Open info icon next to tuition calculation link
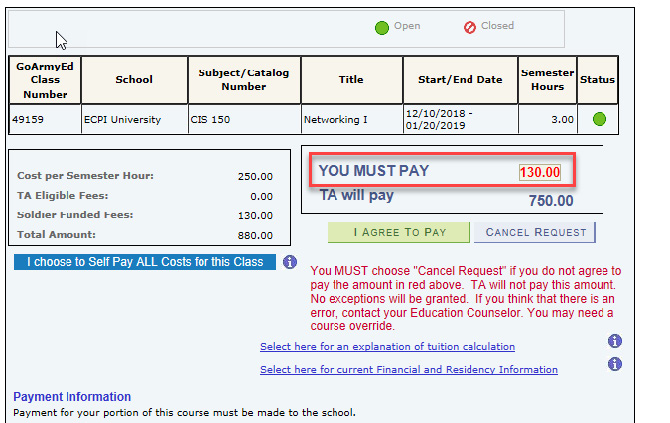Screen dimensions: 670x423 (615, 341)
